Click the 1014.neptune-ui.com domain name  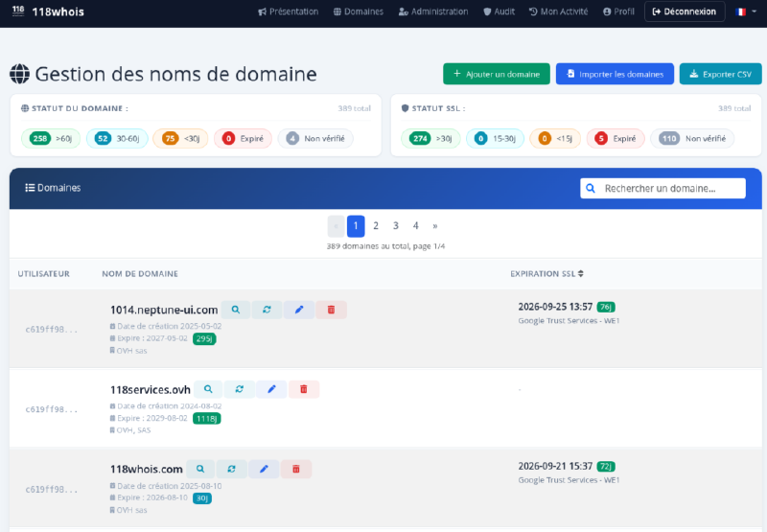[x=164, y=310]
